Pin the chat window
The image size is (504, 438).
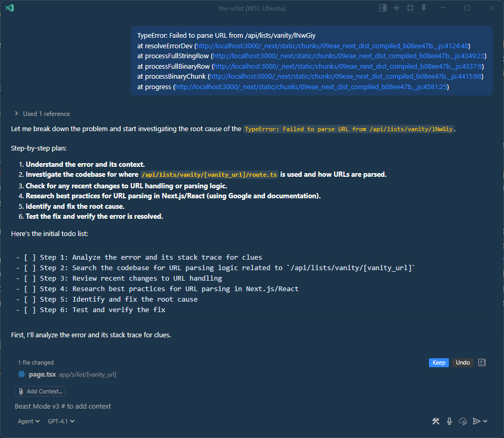(424, 8)
